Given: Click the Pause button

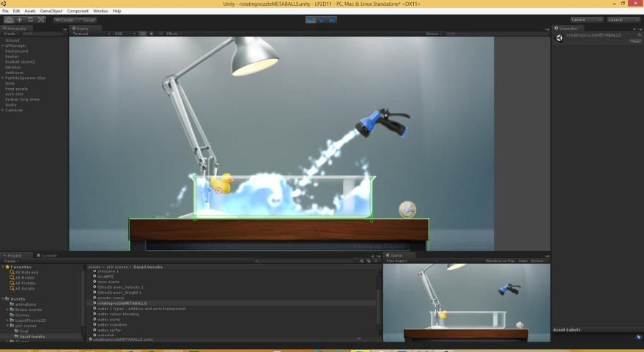Looking at the screenshot, I should [x=322, y=20].
